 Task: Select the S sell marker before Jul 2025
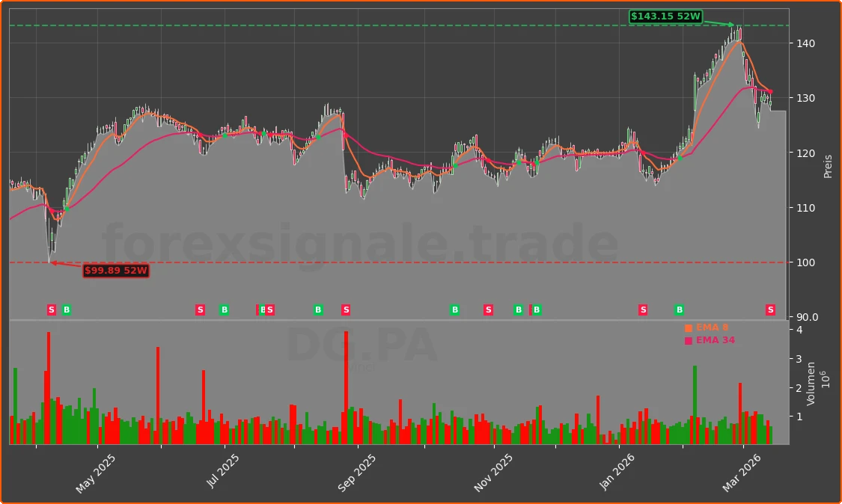coord(201,309)
